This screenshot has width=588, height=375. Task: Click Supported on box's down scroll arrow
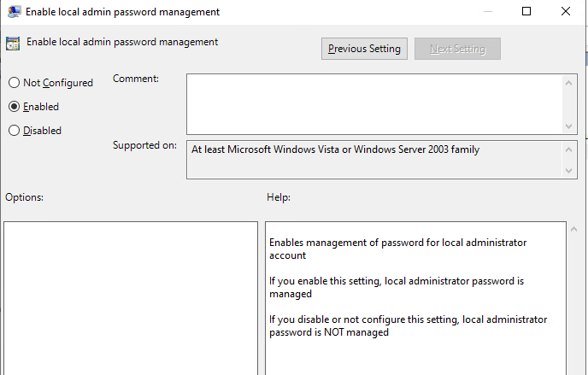[570, 171]
